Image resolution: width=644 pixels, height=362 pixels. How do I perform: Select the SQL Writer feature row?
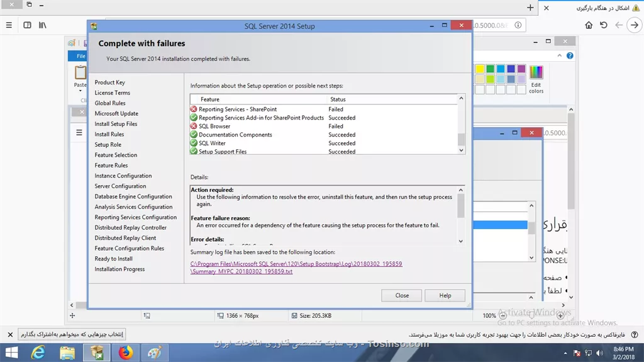323,143
